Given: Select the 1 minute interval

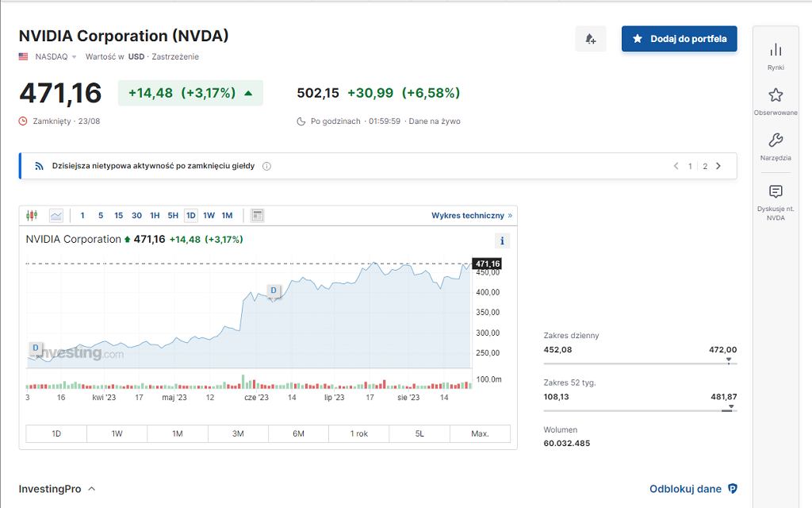Looking at the screenshot, I should click(82, 215).
